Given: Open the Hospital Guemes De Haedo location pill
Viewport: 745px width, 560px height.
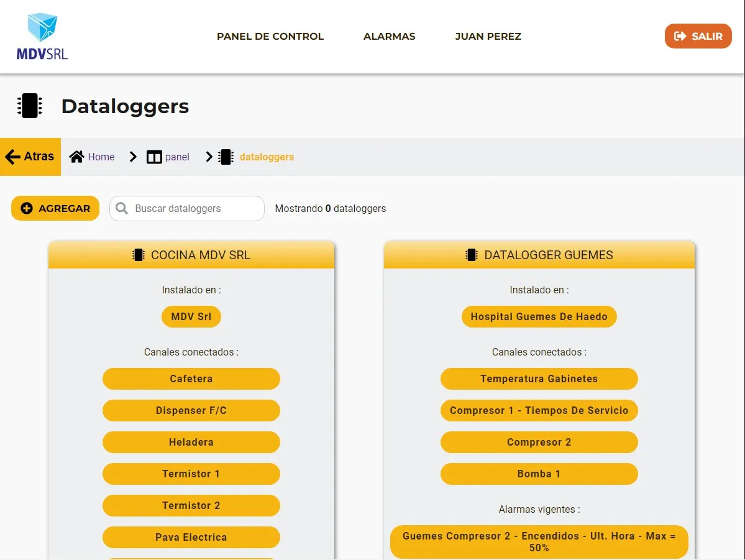Looking at the screenshot, I should 539,316.
